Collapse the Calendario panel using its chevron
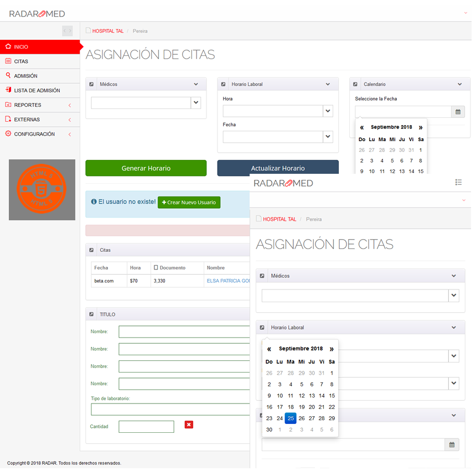Screen dimensions: 476x476 coord(460,84)
